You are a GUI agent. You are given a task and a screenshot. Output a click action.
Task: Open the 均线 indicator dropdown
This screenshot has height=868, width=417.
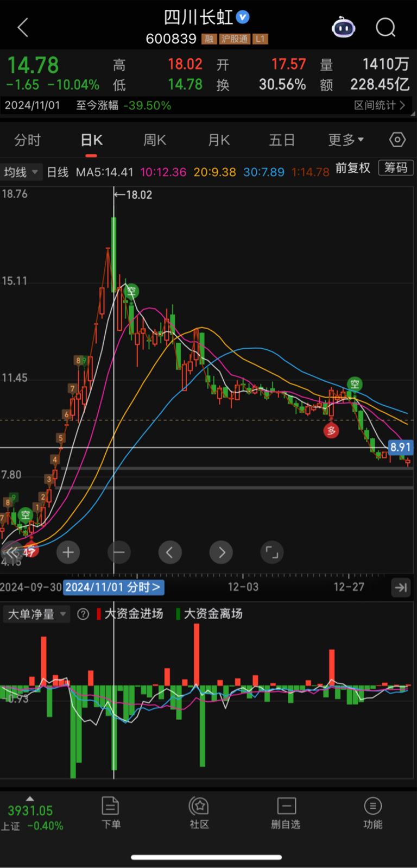(x=21, y=172)
